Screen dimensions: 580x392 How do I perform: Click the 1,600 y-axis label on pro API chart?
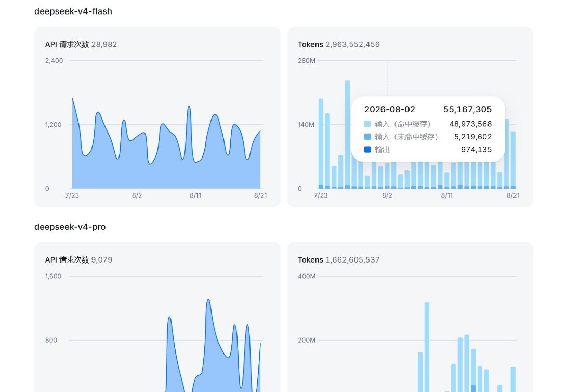[x=53, y=276]
